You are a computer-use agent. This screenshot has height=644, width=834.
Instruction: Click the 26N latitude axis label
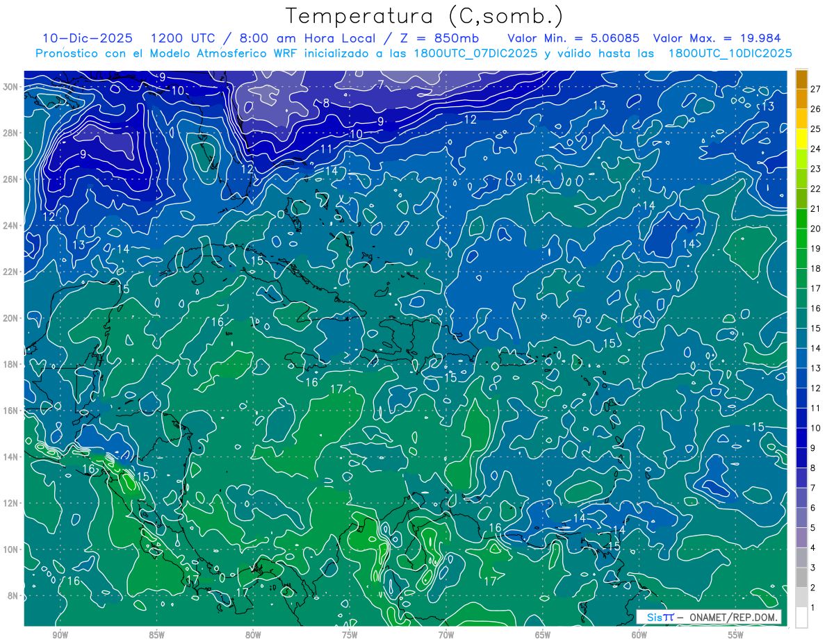click(11, 179)
